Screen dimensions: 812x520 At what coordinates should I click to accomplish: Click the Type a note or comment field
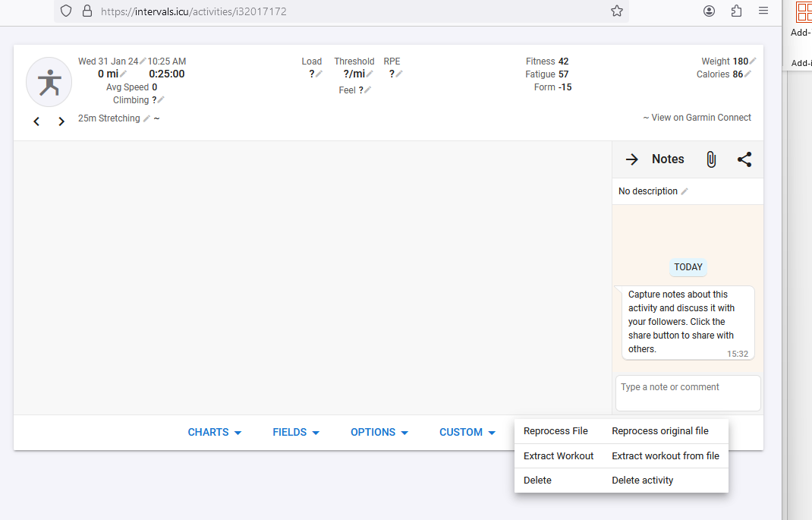point(688,393)
